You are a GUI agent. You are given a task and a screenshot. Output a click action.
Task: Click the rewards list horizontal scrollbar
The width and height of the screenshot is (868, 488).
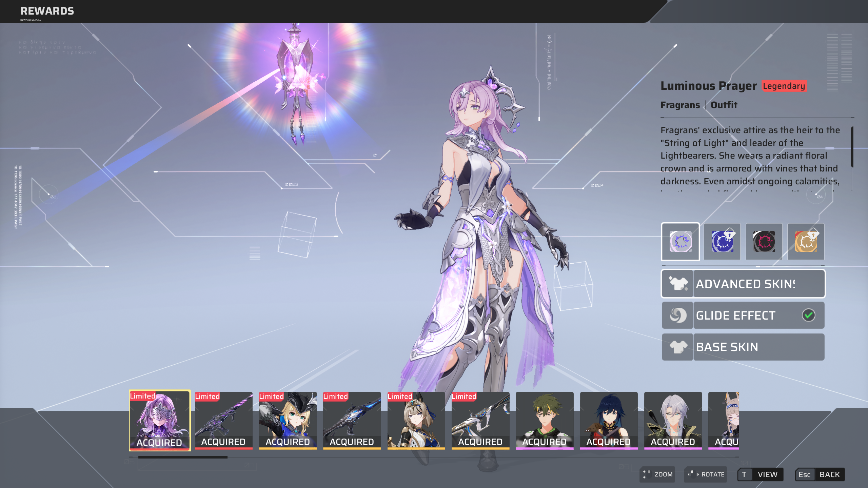point(183,457)
